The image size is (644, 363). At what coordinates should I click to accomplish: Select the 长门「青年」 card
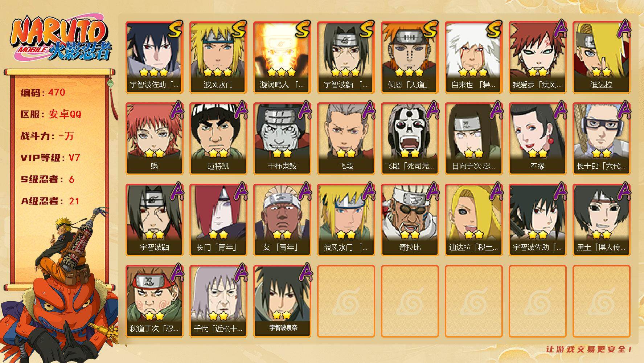[x=218, y=220]
